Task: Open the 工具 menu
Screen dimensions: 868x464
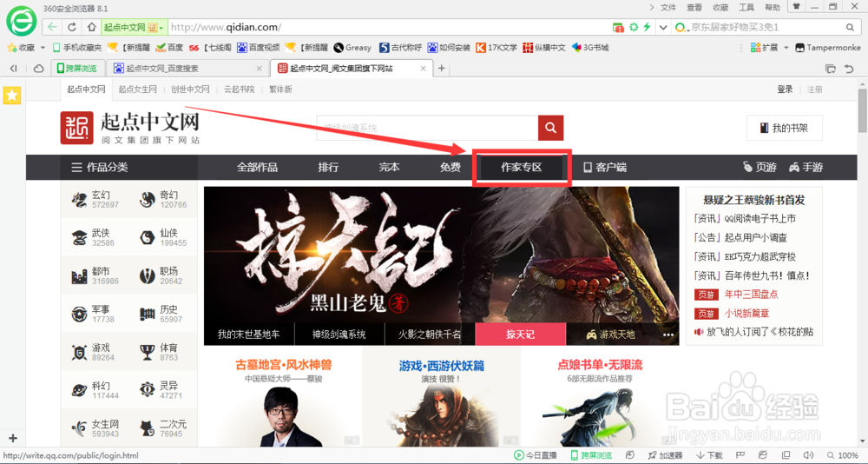Action: 746,7
